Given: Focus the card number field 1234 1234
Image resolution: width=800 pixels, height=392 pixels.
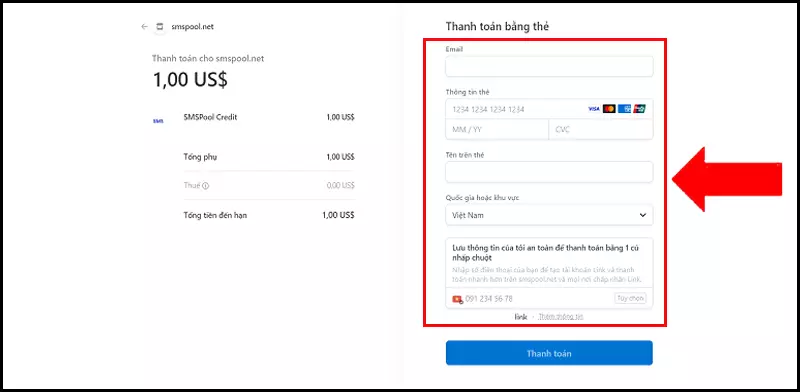Looking at the screenshot, I should [549, 109].
